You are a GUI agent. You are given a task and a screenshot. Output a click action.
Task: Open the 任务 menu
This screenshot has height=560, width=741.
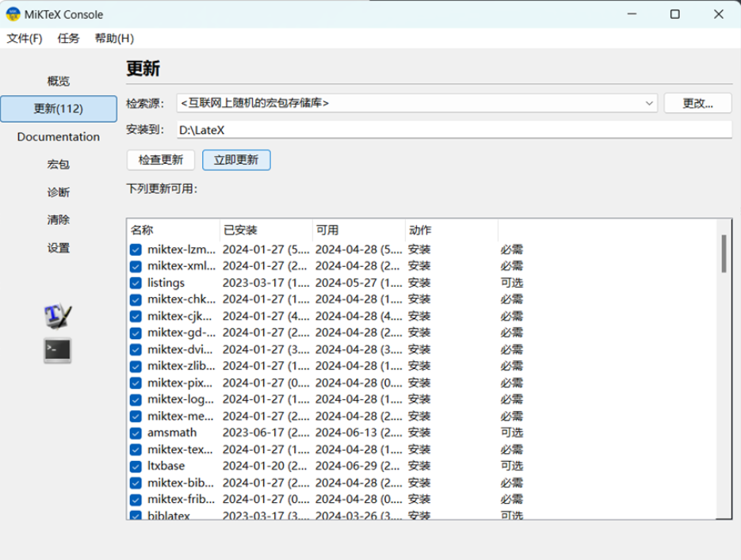point(68,38)
